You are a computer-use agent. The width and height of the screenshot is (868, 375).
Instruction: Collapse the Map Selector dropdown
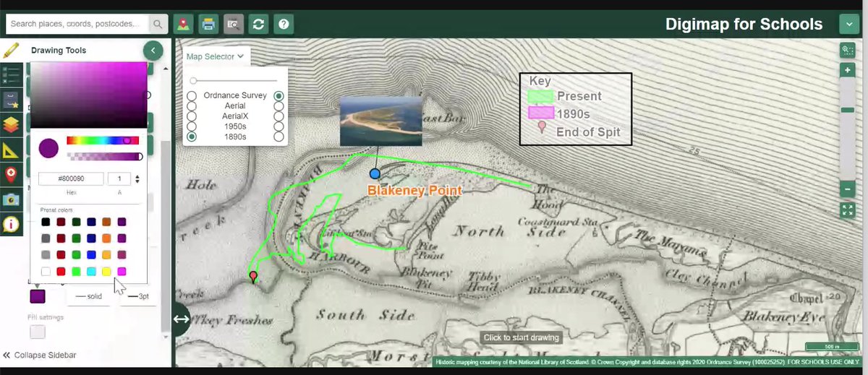click(216, 56)
